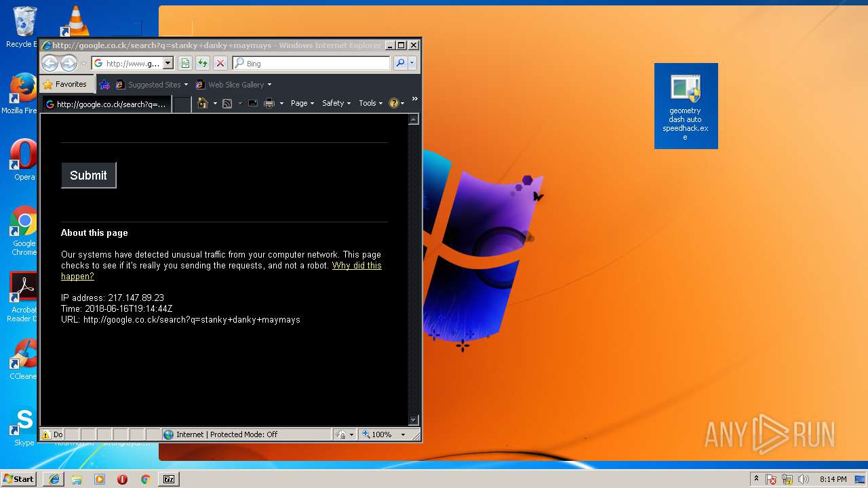Print the page with printer icon
Viewport: 868px width, 488px height.
pos(269,103)
